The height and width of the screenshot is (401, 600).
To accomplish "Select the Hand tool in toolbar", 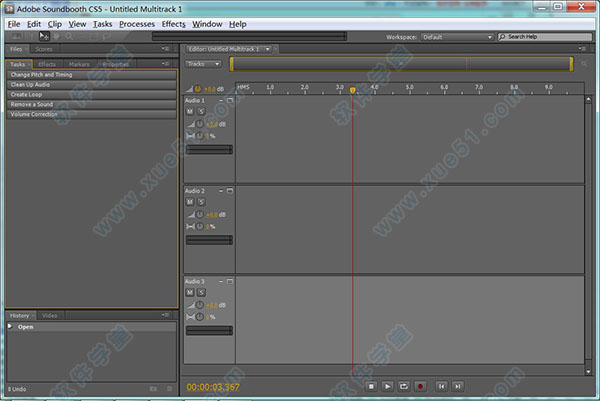I will pyautogui.click(x=57, y=36).
